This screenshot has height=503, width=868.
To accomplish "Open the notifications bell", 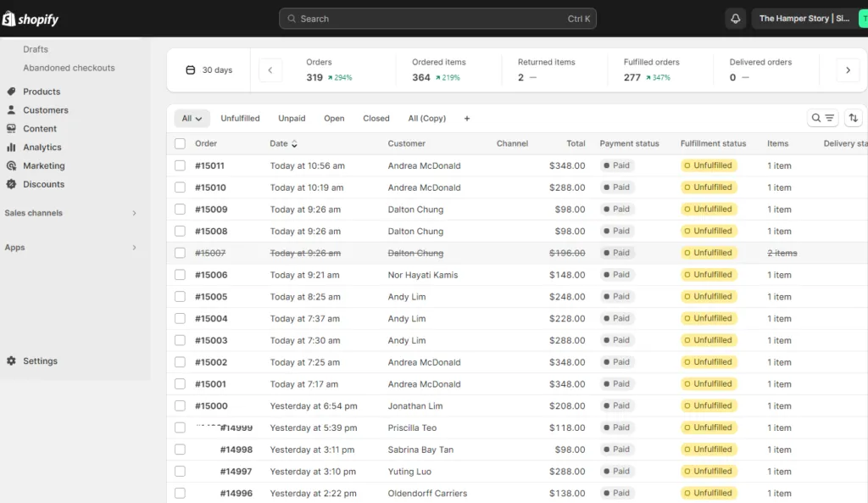I will pos(735,19).
